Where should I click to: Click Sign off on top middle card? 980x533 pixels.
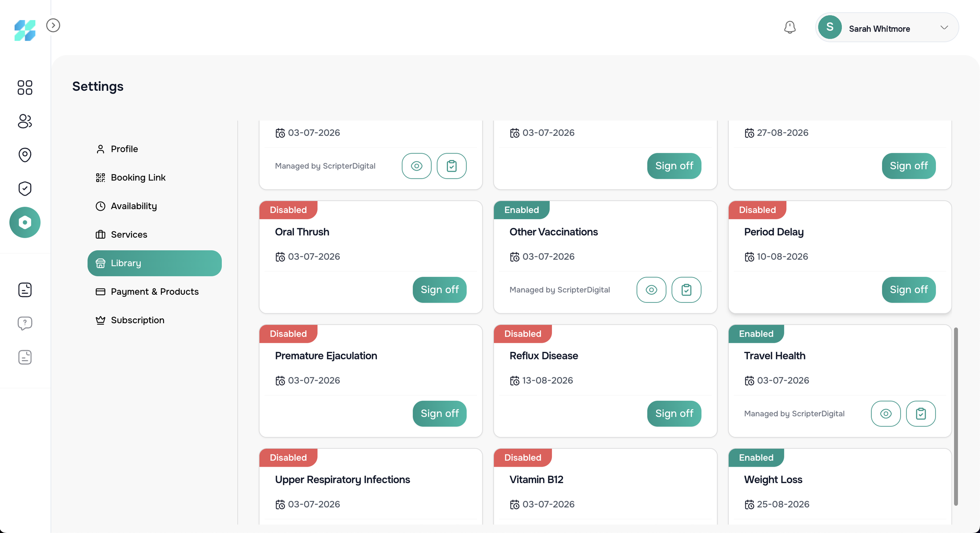(674, 166)
